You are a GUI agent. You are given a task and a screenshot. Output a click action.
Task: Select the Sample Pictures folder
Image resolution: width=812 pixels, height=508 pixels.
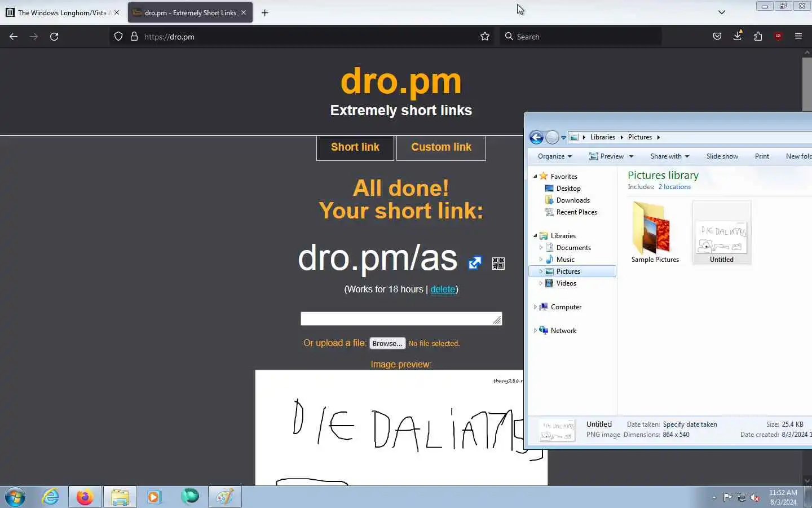pos(655,233)
